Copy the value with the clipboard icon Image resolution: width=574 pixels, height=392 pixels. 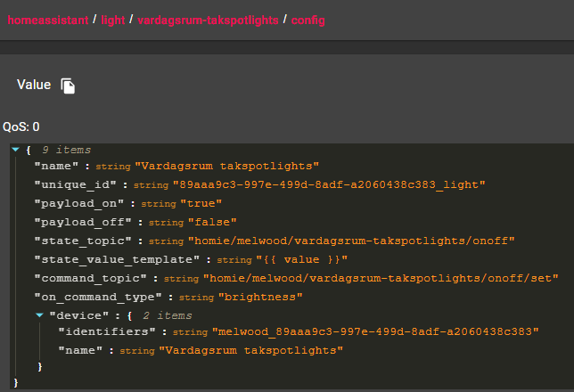pos(68,86)
